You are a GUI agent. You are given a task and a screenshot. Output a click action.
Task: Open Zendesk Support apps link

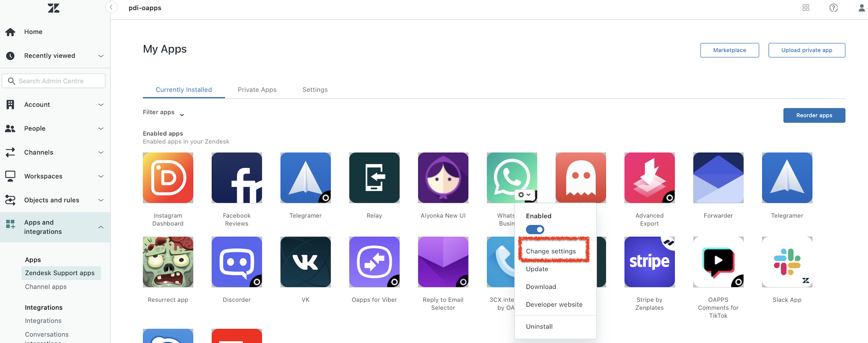pyautogui.click(x=61, y=273)
